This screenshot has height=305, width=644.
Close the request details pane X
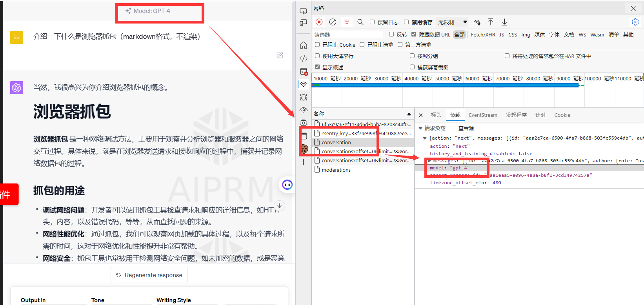421,115
